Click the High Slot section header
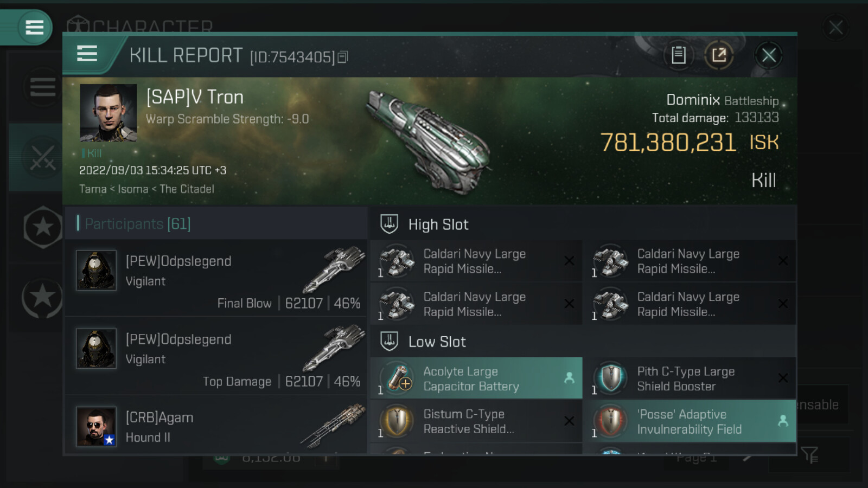The image size is (868, 488). click(438, 224)
